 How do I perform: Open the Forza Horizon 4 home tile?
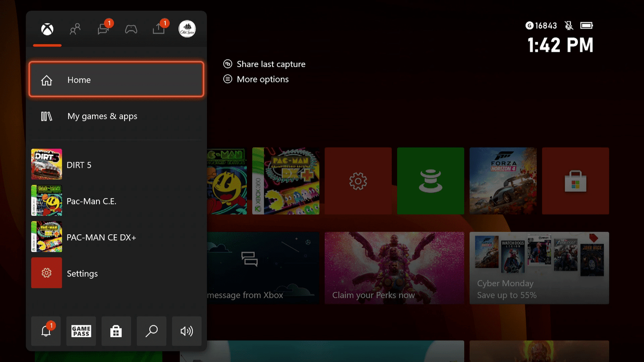tap(503, 181)
